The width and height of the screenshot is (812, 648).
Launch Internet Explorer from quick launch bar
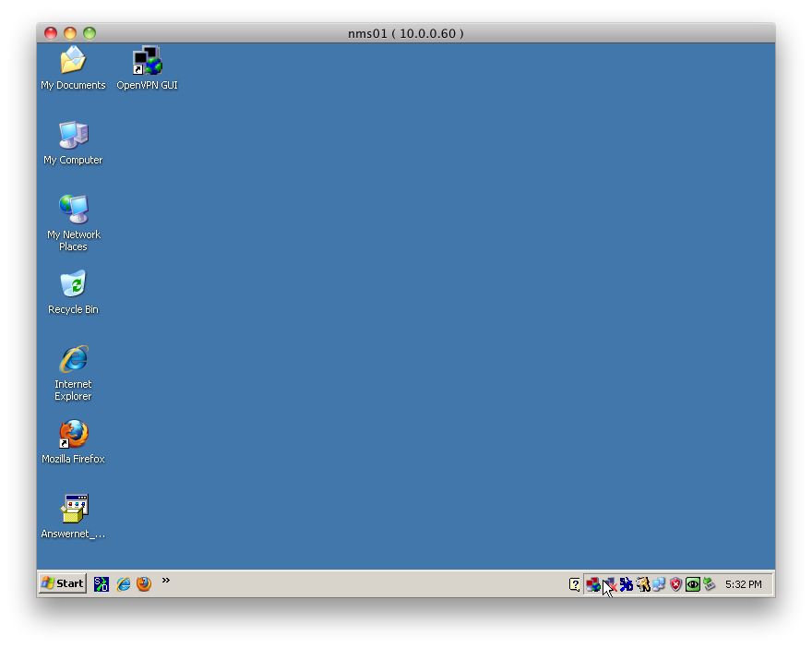coord(124,583)
